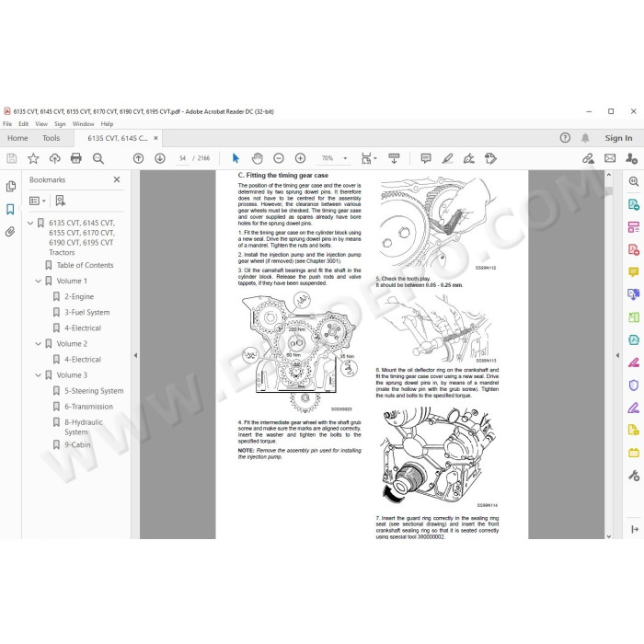Open bookmark options list dropdown
The width and height of the screenshot is (644, 644).
pos(38,201)
